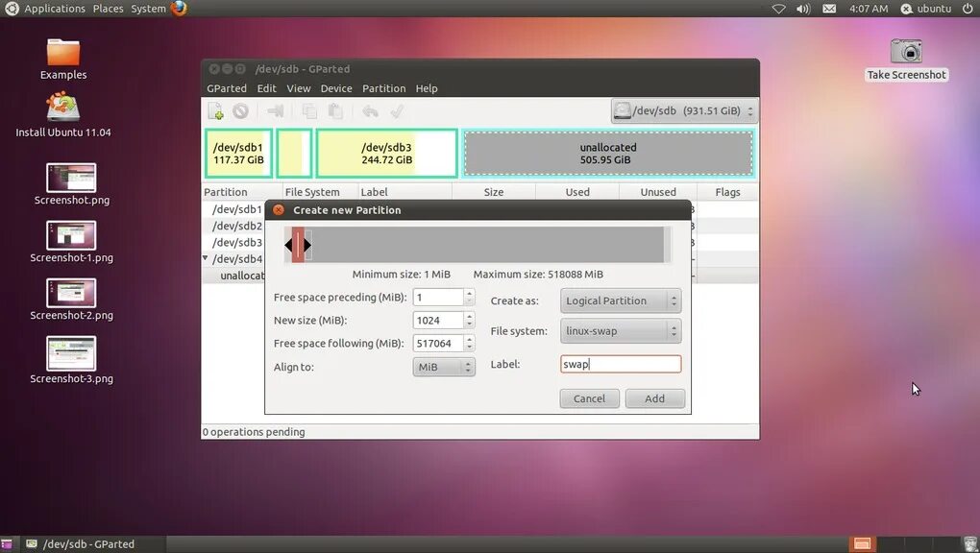This screenshot has height=553, width=980.
Task: Click the Free space following input field
Action: pos(439,343)
